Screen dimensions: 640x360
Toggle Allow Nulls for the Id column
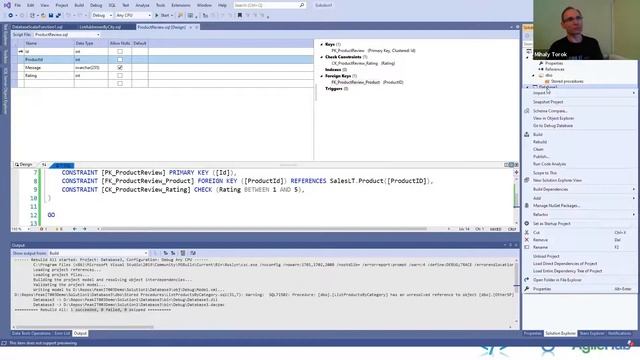(120, 51)
